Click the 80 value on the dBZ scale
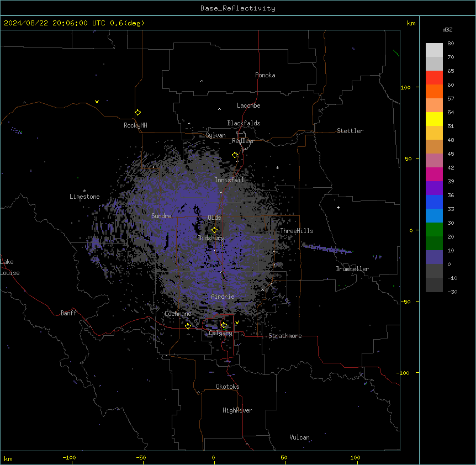The image size is (476, 465). pos(451,44)
